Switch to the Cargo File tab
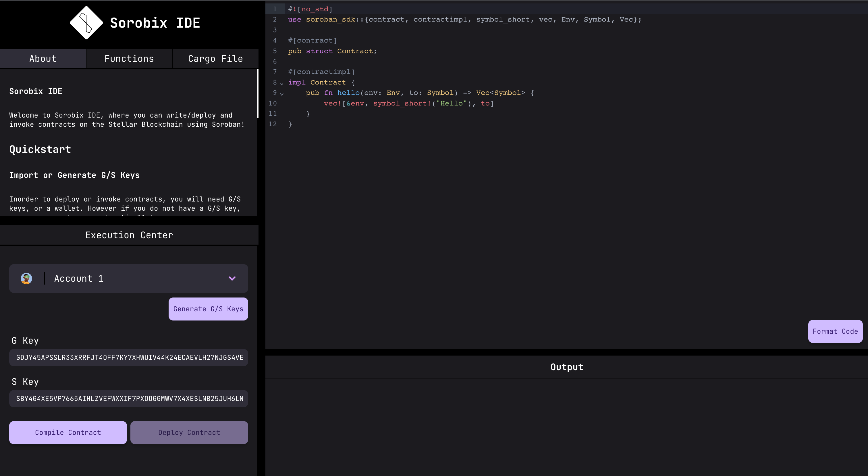868x476 pixels. click(x=215, y=58)
